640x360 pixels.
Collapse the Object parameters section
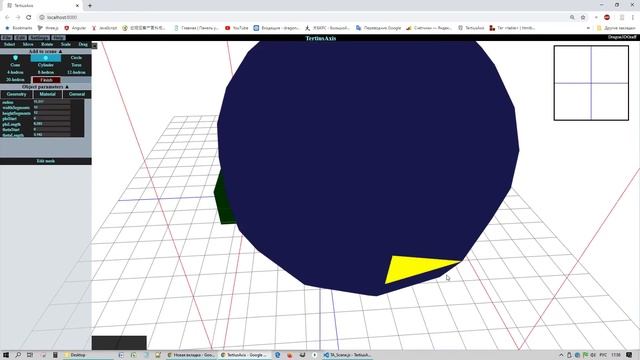point(46,87)
